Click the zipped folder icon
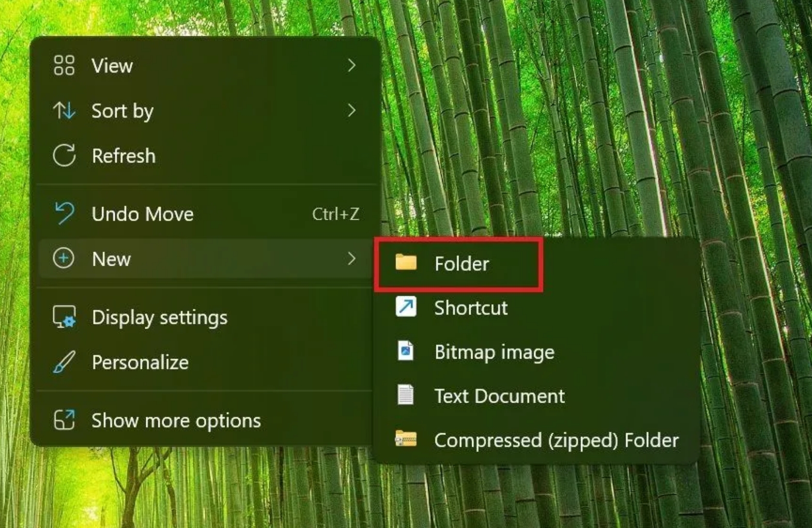The image size is (812, 528). (x=406, y=439)
